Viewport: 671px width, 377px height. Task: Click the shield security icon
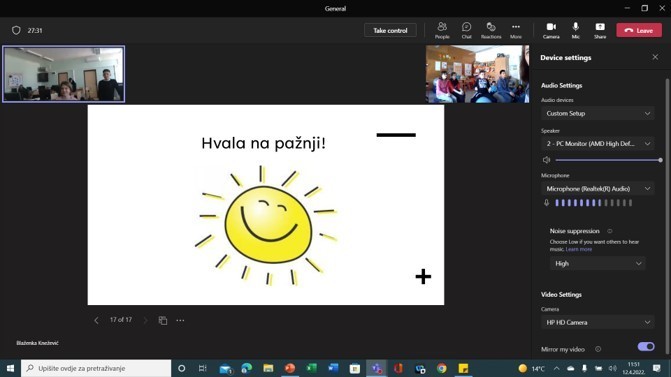[16, 30]
